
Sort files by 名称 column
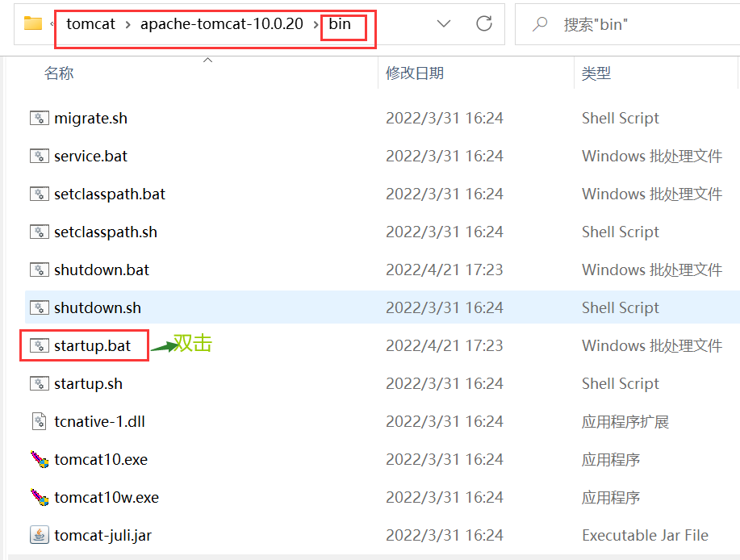[x=59, y=73]
